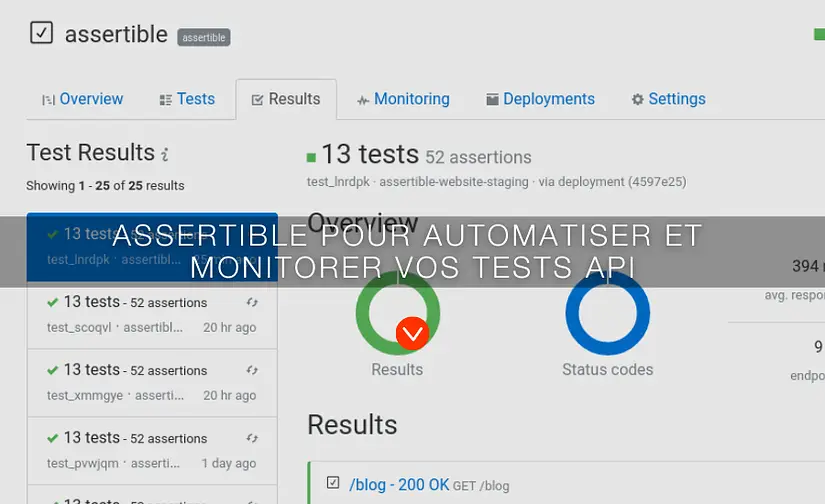
Task: Click the info icon beside Test Results
Action: click(165, 154)
